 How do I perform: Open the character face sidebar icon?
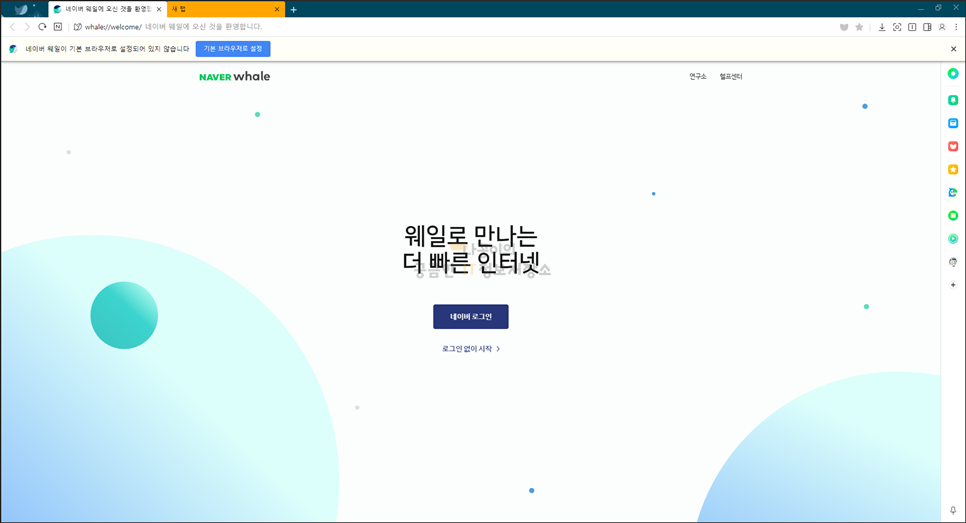[953, 262]
